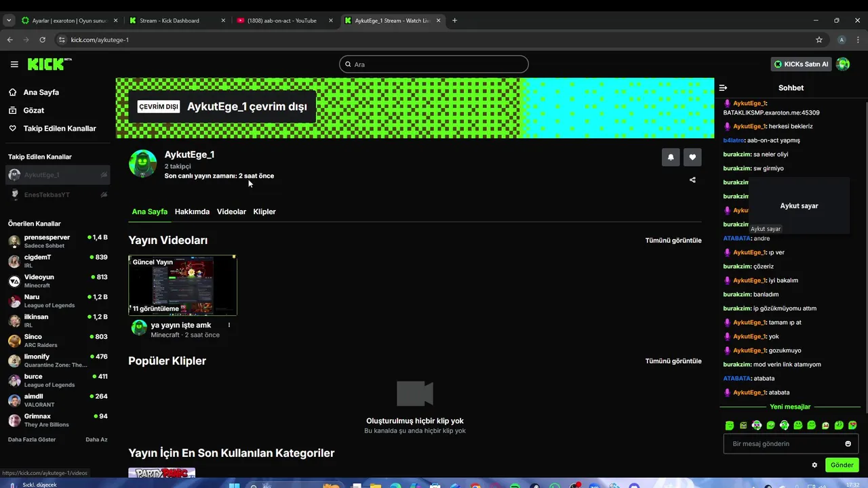This screenshot has width=868, height=488.
Task: Switch to Stream - Kick Dashboard tab
Action: 178,20
